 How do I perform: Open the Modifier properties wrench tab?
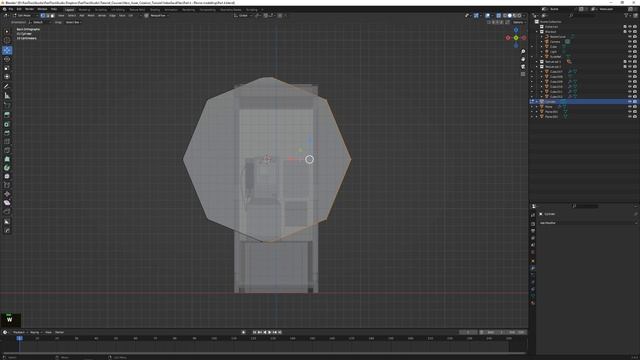(533, 268)
